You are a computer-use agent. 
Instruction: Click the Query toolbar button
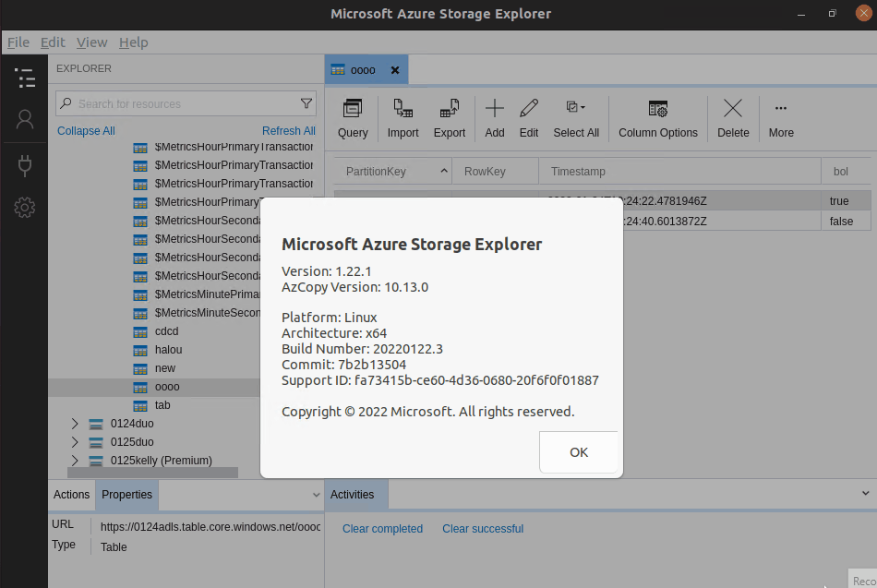(353, 118)
